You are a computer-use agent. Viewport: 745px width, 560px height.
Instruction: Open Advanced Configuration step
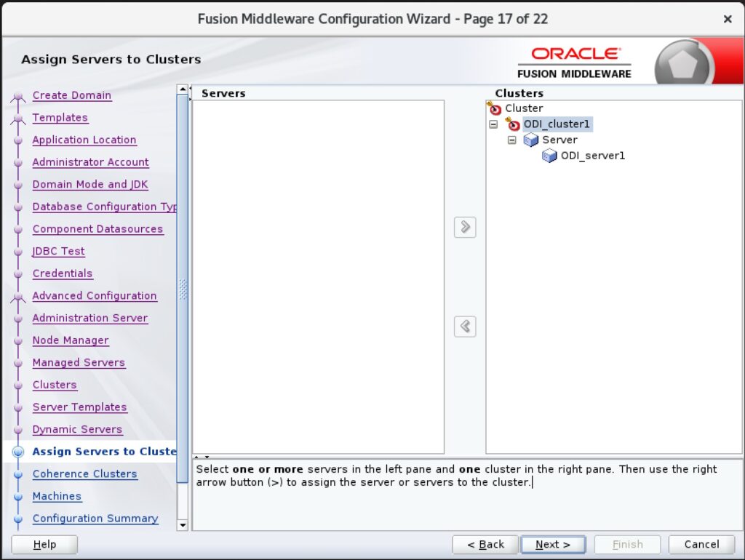[x=94, y=296]
